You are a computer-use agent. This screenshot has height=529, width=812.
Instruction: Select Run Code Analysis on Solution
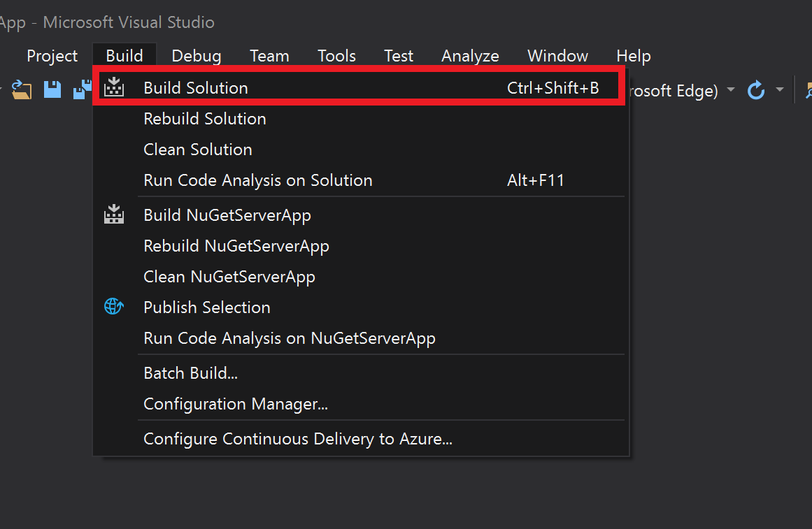click(x=360, y=180)
